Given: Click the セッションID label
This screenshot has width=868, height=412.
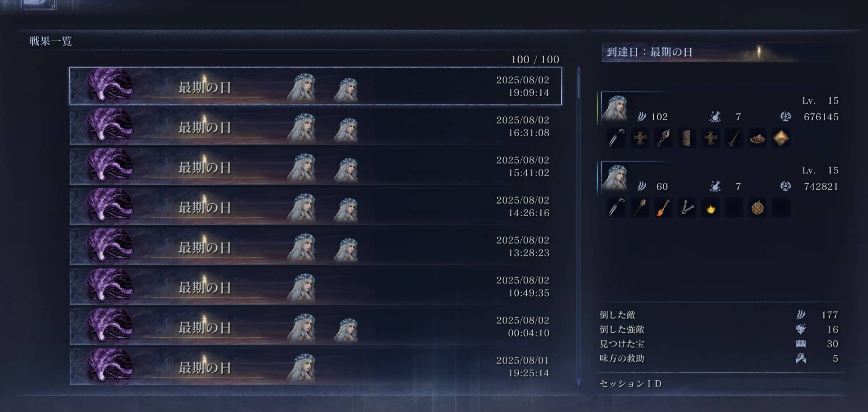Looking at the screenshot, I should [631, 384].
